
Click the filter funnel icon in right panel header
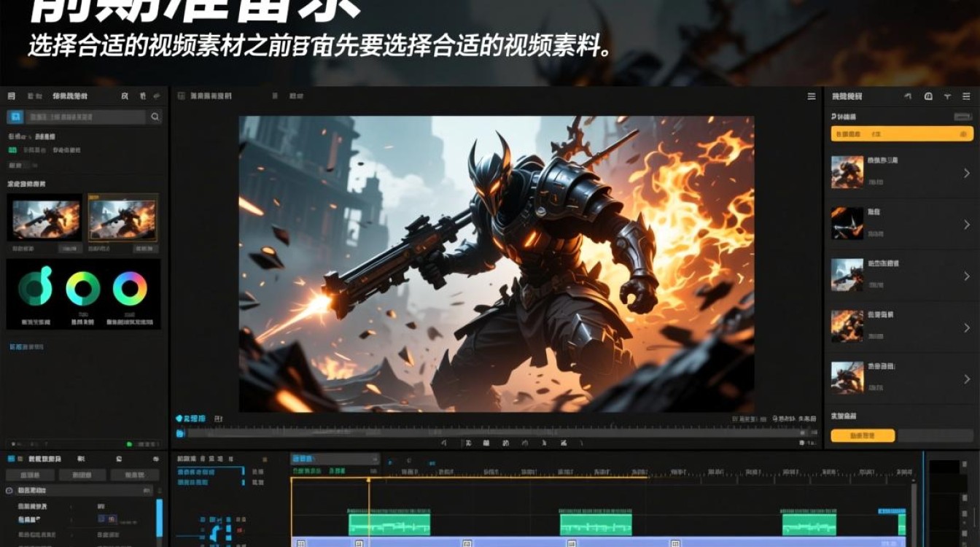[x=947, y=96]
